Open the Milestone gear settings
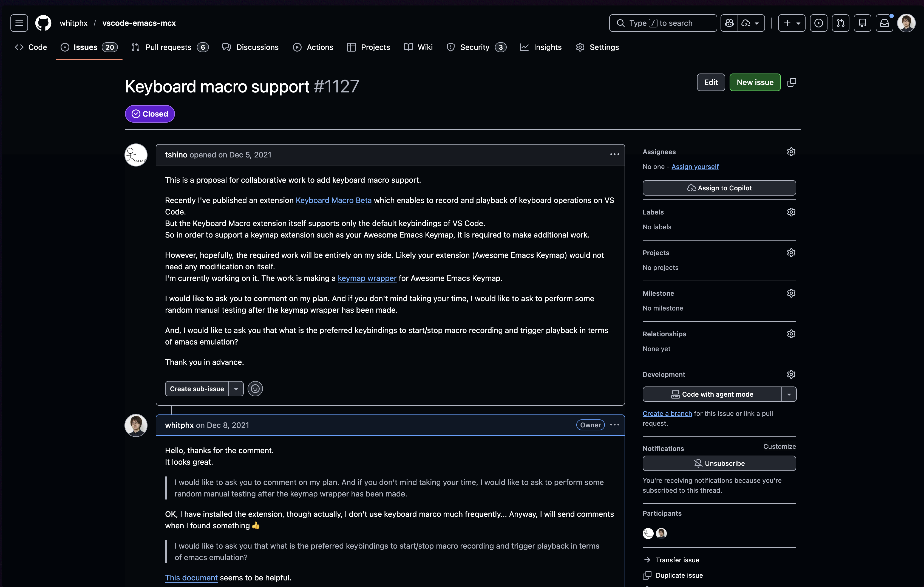 tap(791, 293)
